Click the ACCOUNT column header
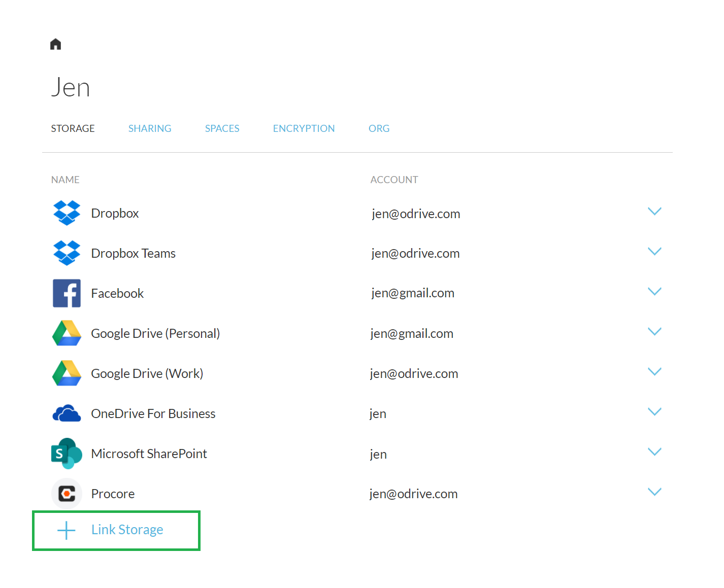This screenshot has width=724, height=588. pos(394,180)
